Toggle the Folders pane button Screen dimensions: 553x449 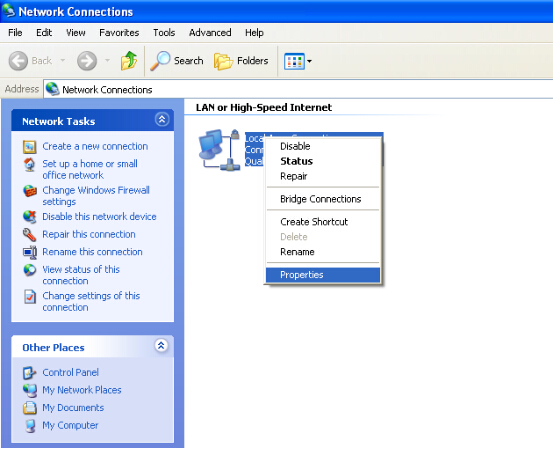point(241,61)
